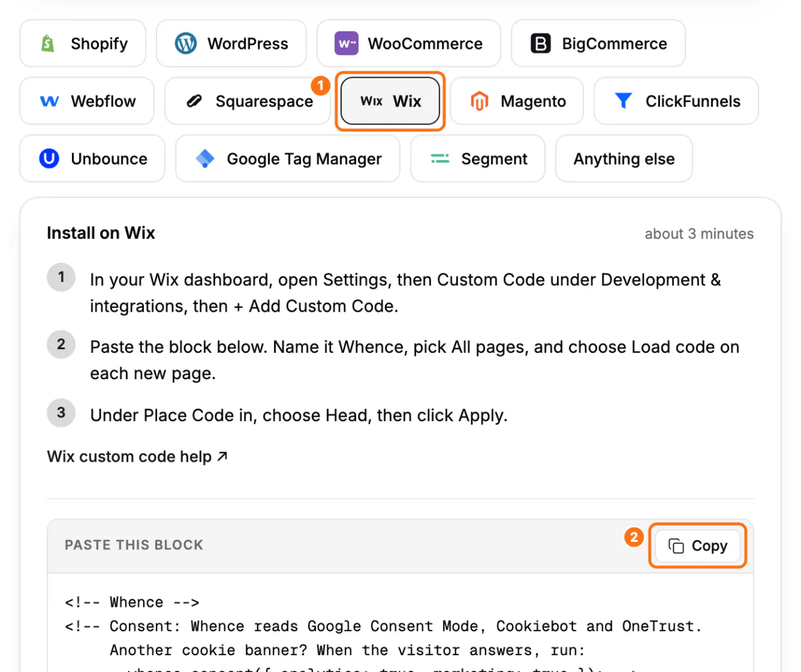
Task: Click the Shopify bag icon
Action: (x=48, y=43)
